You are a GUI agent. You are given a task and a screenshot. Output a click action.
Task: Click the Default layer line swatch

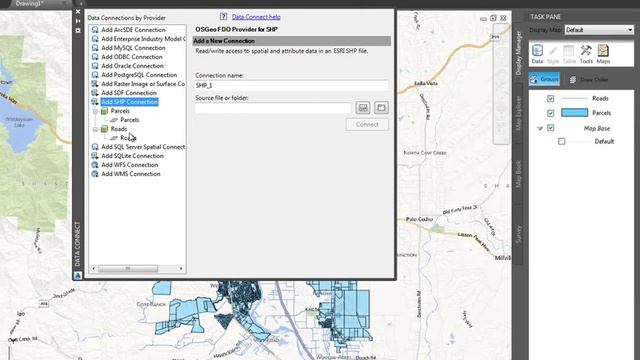581,141
